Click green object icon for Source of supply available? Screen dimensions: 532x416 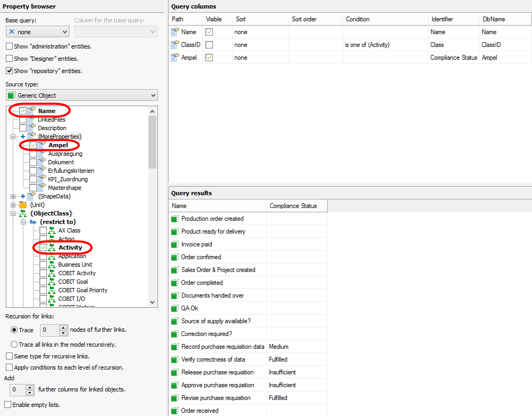(x=174, y=321)
